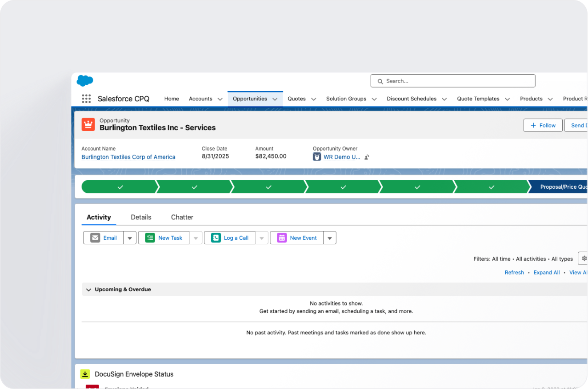The width and height of the screenshot is (588, 389).
Task: Expand the Log a Call dropdown arrow
Action: click(x=262, y=238)
